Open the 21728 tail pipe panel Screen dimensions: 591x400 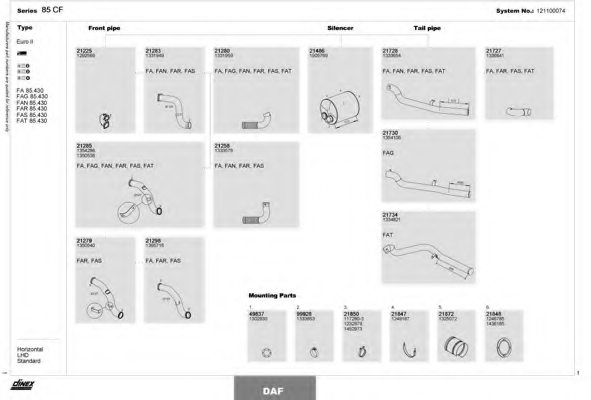pyautogui.click(x=428, y=83)
